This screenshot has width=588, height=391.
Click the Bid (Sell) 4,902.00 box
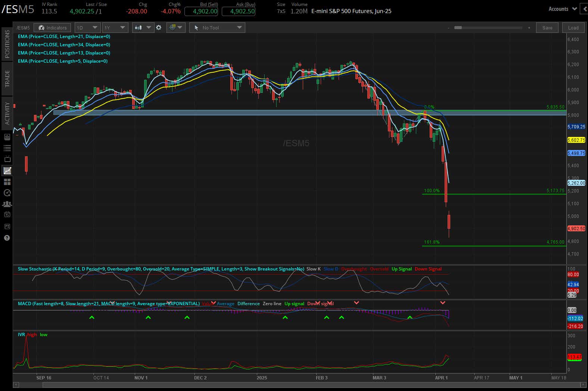[201, 11]
